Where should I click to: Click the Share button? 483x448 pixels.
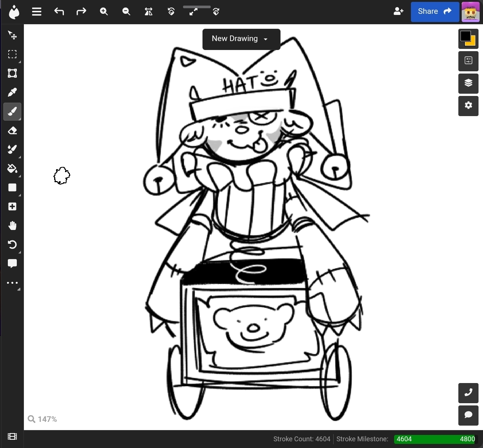434,12
